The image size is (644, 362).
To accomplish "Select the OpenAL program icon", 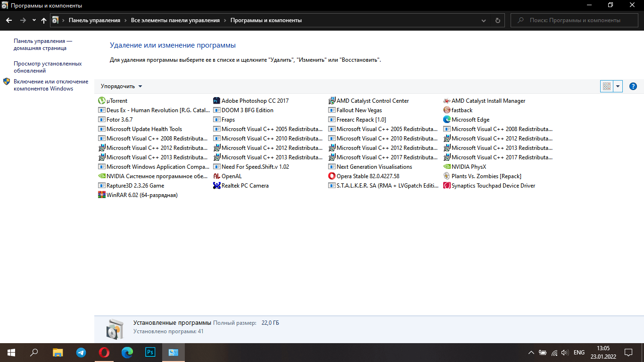I will point(216,176).
